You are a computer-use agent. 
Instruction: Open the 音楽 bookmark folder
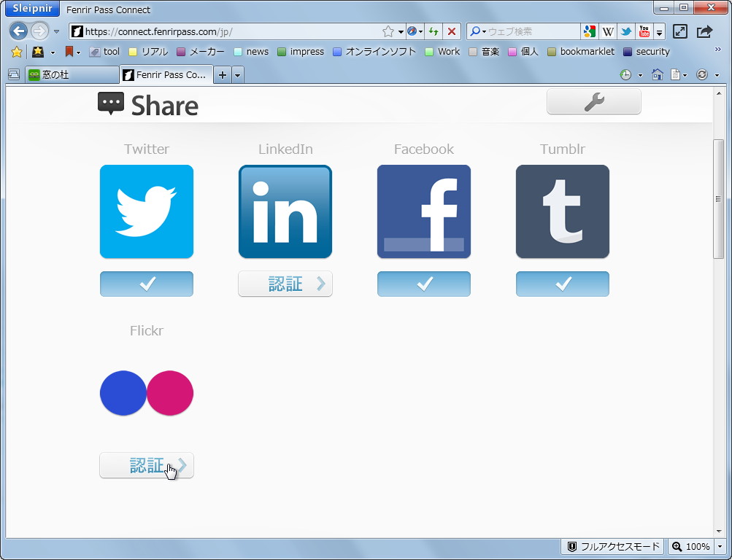point(484,52)
